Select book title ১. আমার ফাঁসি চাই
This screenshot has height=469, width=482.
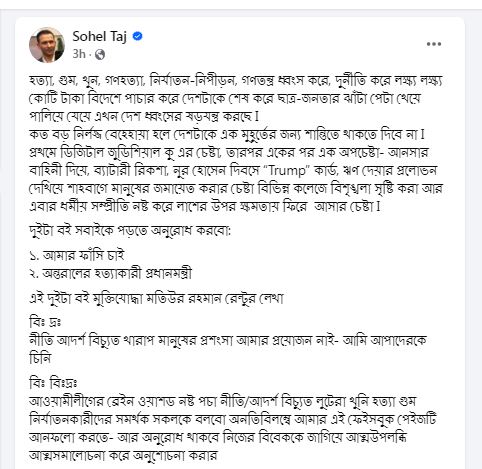click(x=77, y=255)
